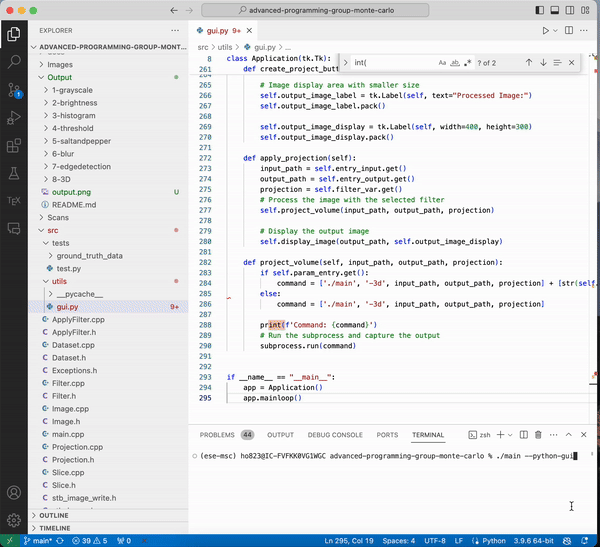Open notifications bell in status bar
600x547 pixels.
pyautogui.click(x=585, y=541)
